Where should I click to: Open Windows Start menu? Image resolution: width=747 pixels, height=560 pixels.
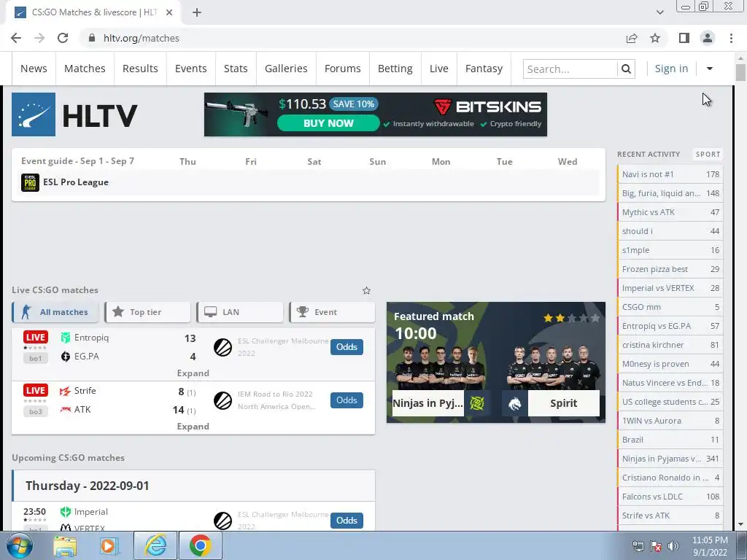[20, 545]
